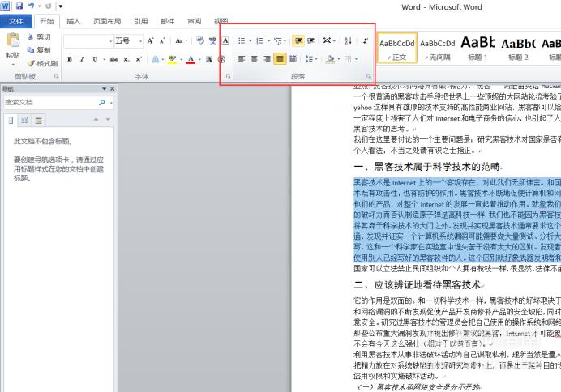Viewport: 561px width, 392px height.
Task: Sort the selected text A-Z
Action: click(x=348, y=40)
